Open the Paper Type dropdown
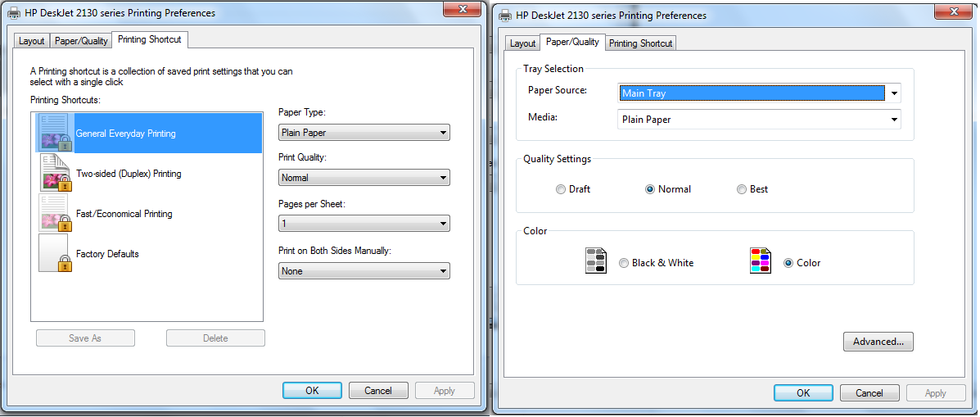Image resolution: width=980 pixels, height=417 pixels. [x=364, y=133]
